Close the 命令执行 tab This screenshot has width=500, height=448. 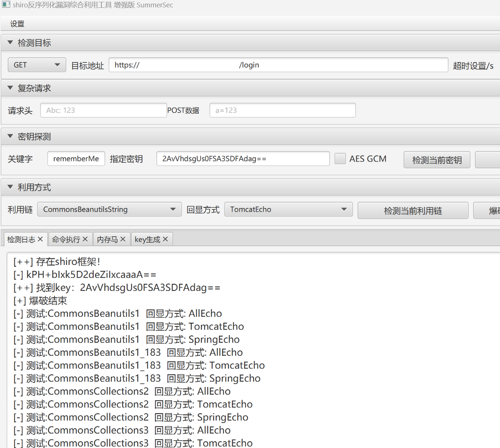(85, 239)
